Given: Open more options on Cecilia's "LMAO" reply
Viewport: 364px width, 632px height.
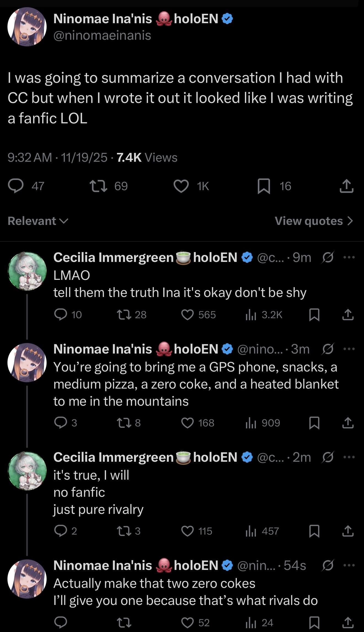Looking at the screenshot, I should point(349,257).
